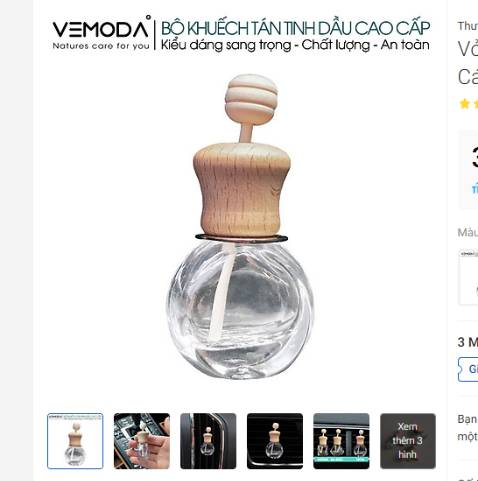
Task: Click the banner heading "BỘ KHUẾCH TÁN TINH DẦU CAO CẤP"
Action: click(296, 28)
